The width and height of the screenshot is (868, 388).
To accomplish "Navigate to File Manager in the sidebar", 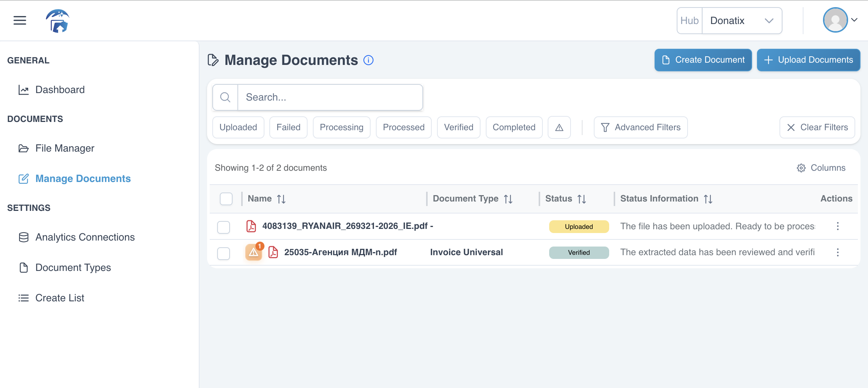I will coord(65,148).
